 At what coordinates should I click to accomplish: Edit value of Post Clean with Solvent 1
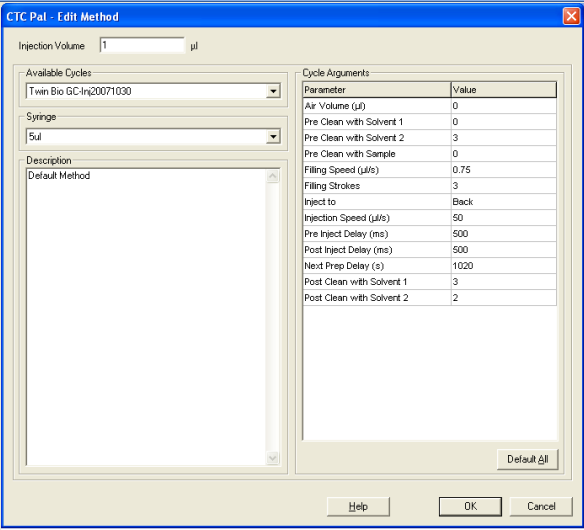(504, 282)
